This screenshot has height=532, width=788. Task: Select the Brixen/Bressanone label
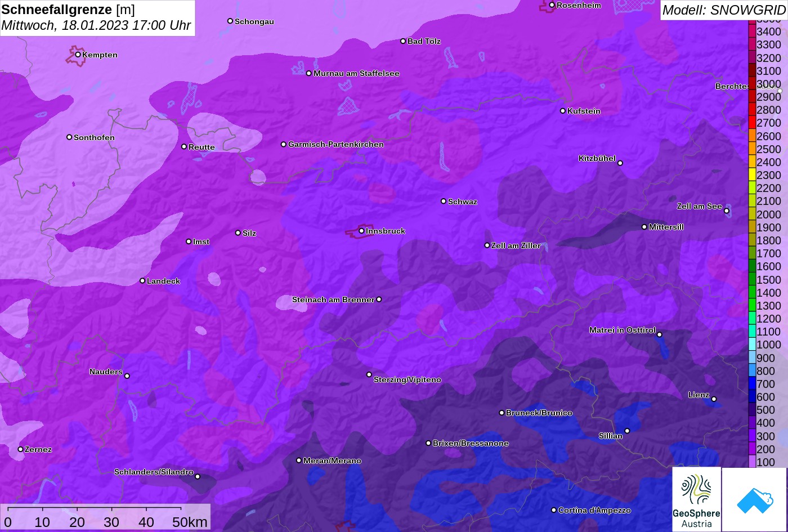point(471,443)
